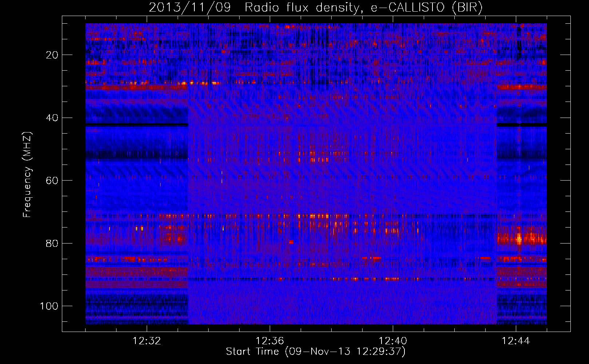Image resolution: width=589 pixels, height=364 pixels.
Task: Click the plot title '2013/11/09 Radio flux density, e-CALLISTO (BIR)'
Action: [316, 8]
